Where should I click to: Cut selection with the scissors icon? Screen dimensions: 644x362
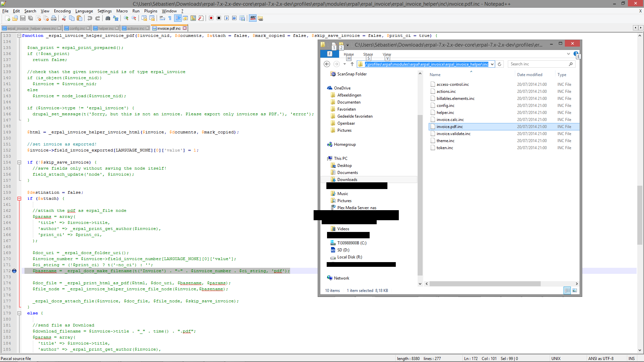64,18
